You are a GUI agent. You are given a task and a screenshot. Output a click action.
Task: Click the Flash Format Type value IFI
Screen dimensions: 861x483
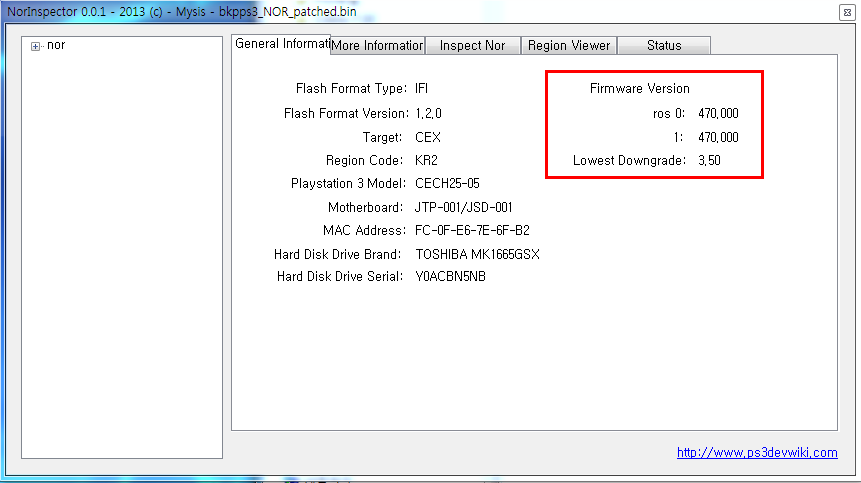coord(422,89)
